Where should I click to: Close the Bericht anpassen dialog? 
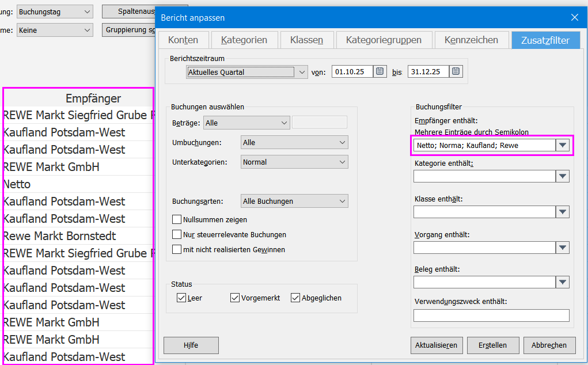tap(575, 18)
